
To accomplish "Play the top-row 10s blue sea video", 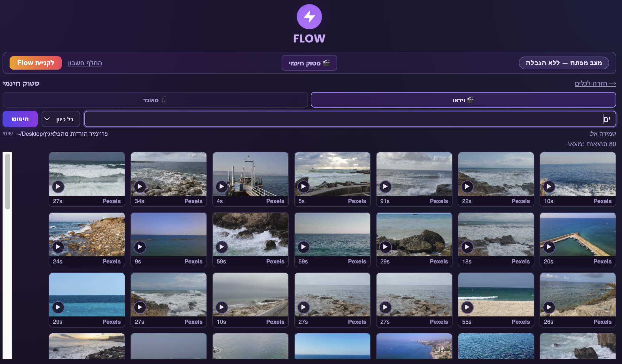I will click(549, 186).
